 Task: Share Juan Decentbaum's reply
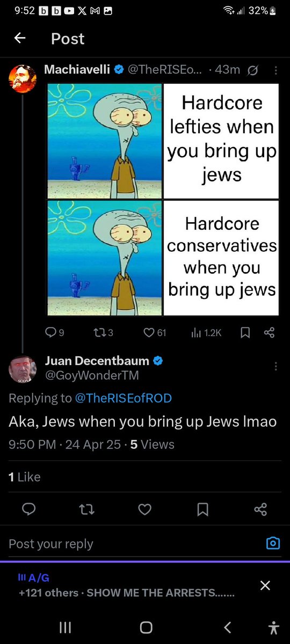click(x=260, y=510)
